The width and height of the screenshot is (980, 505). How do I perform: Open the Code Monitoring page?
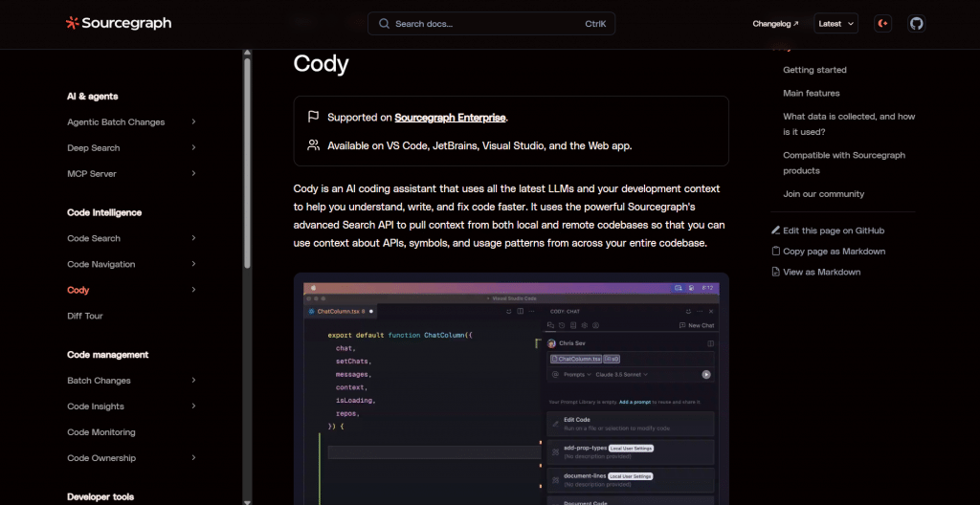[x=101, y=432]
